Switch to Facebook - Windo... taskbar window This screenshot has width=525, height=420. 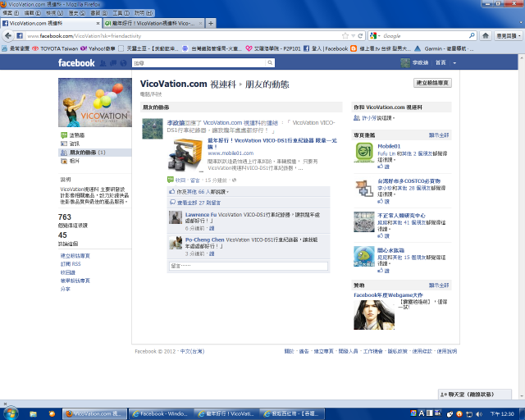161,413
